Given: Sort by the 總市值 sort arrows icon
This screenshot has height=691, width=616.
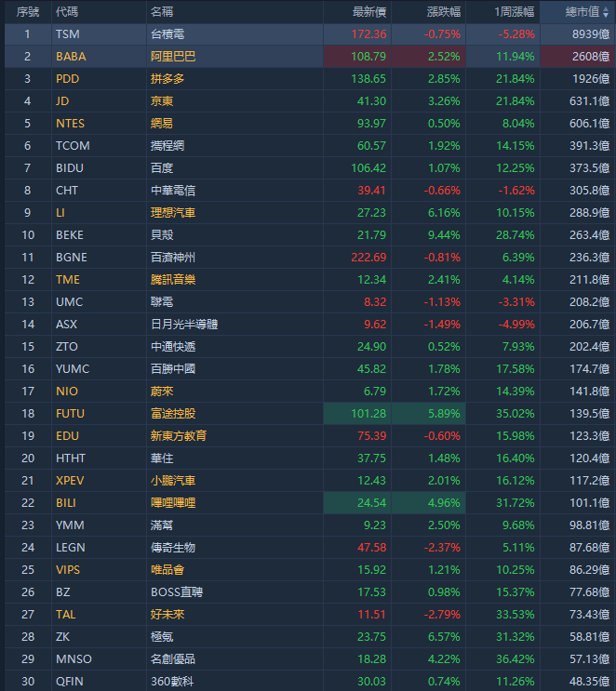Looking at the screenshot, I should pos(606,12).
